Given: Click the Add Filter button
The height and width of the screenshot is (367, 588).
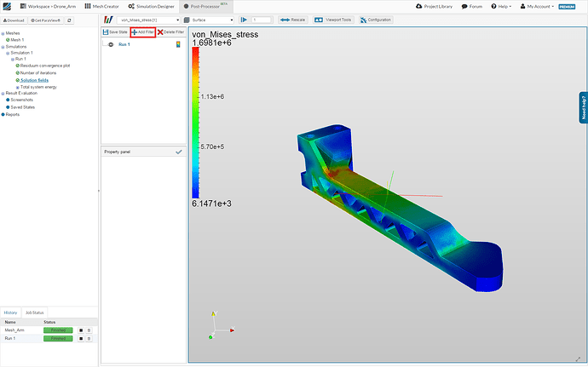Looking at the screenshot, I should (x=142, y=32).
